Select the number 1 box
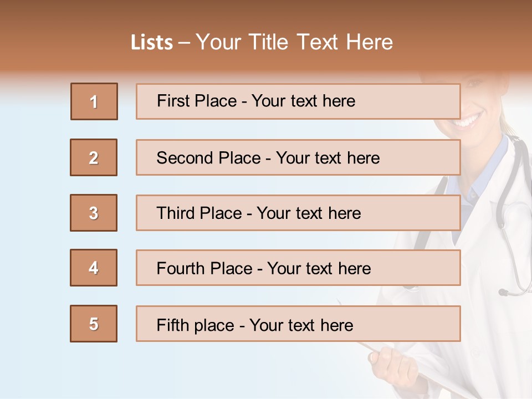The width and height of the screenshot is (532, 399). (94, 101)
